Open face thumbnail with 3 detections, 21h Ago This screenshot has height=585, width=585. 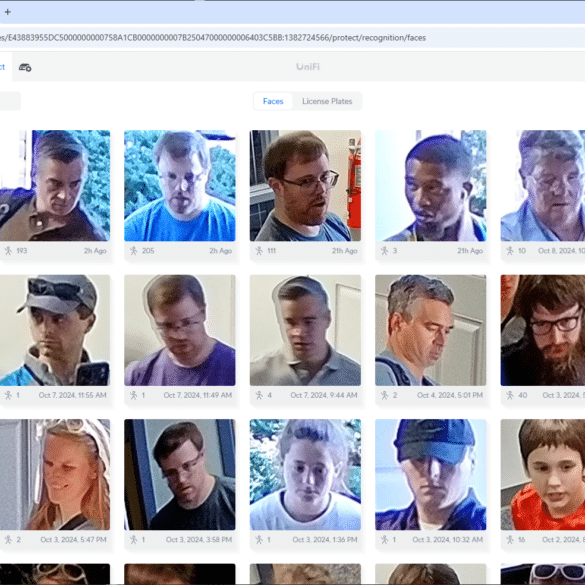[x=431, y=185]
